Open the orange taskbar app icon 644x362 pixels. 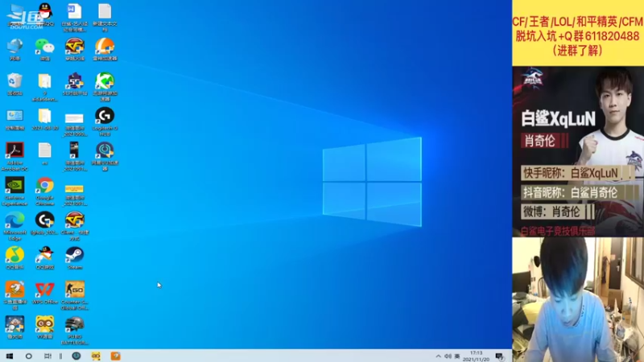pos(115,356)
